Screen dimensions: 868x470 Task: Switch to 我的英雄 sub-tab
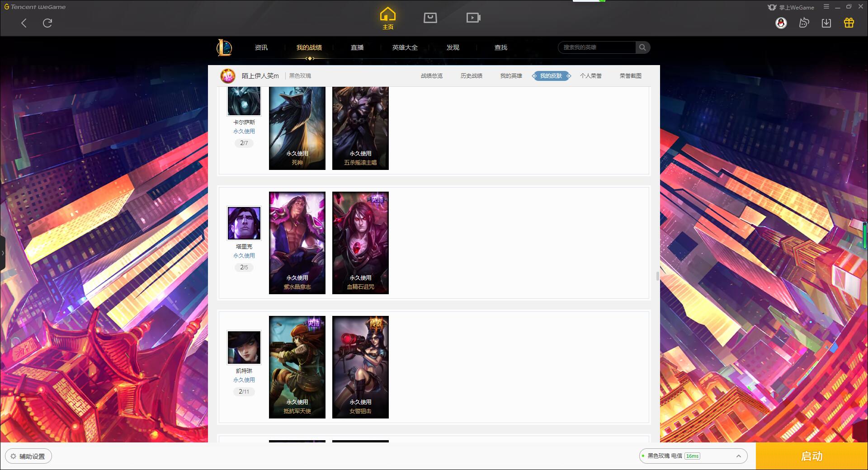(511, 76)
